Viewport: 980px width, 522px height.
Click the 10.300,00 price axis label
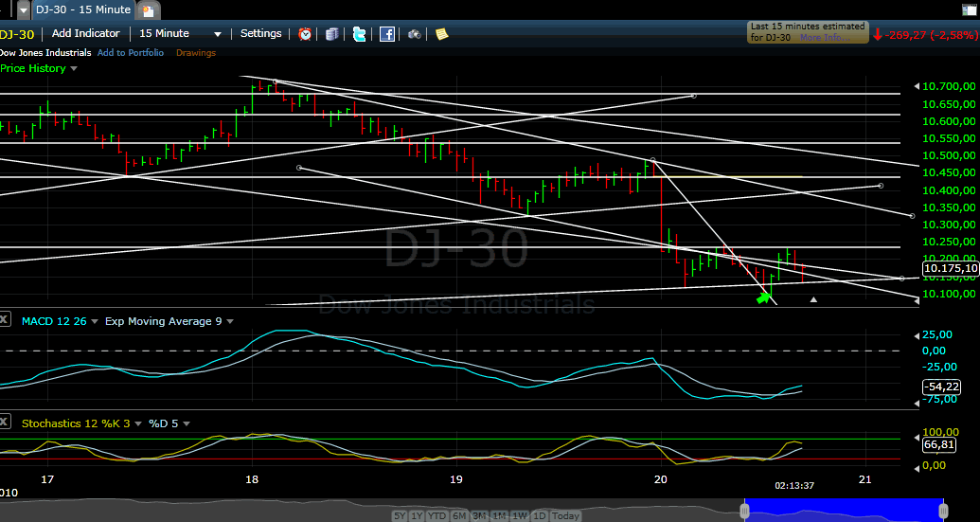(x=949, y=225)
